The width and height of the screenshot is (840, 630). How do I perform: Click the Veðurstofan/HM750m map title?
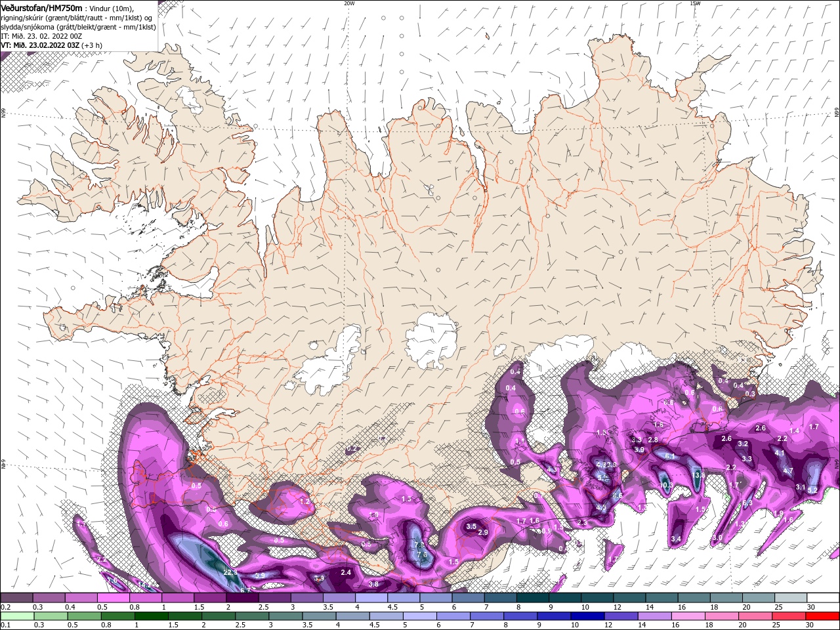click(x=42, y=7)
